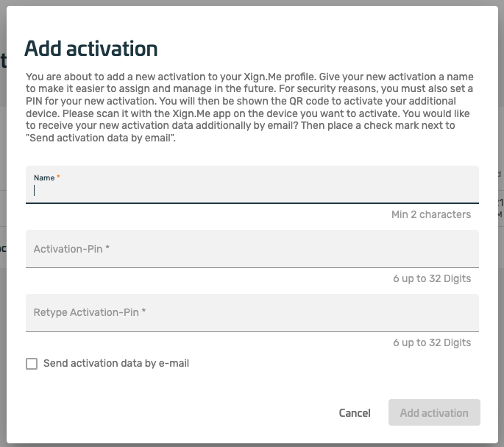Enable Send activation data by e-mail checkbox
The height and width of the screenshot is (447, 504).
point(32,364)
